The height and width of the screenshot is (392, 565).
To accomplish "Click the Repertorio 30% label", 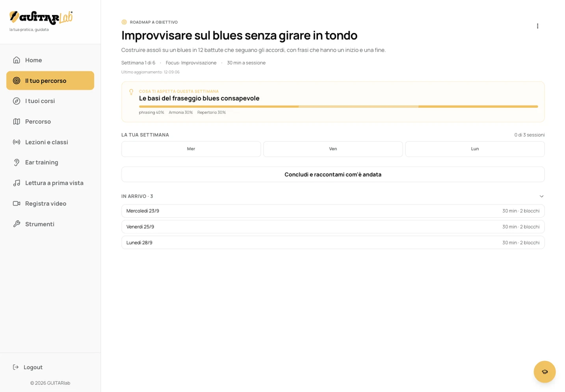I will (212, 113).
